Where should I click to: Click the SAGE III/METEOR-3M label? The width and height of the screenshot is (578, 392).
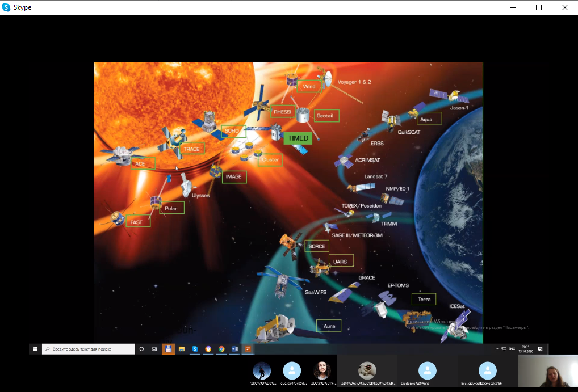coord(357,235)
